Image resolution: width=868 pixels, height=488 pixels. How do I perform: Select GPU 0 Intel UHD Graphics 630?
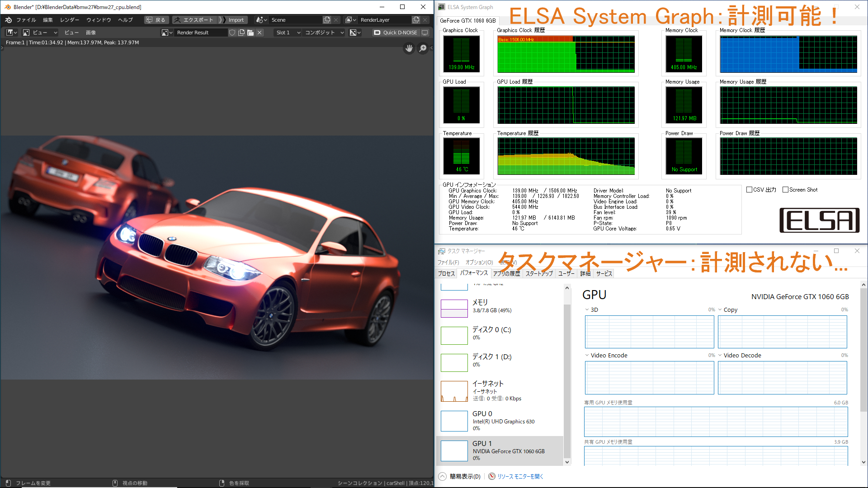pyautogui.click(x=500, y=421)
